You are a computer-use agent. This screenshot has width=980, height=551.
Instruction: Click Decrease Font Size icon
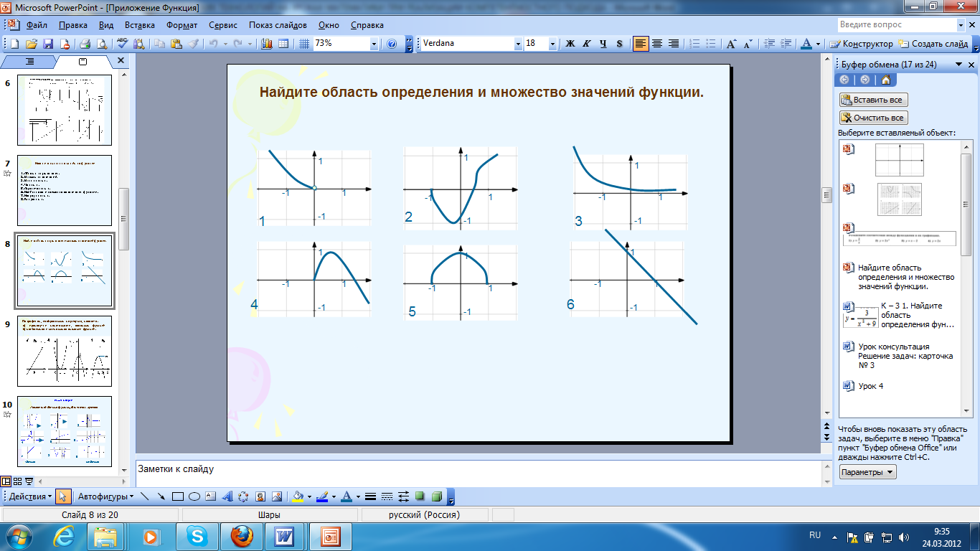tap(748, 44)
